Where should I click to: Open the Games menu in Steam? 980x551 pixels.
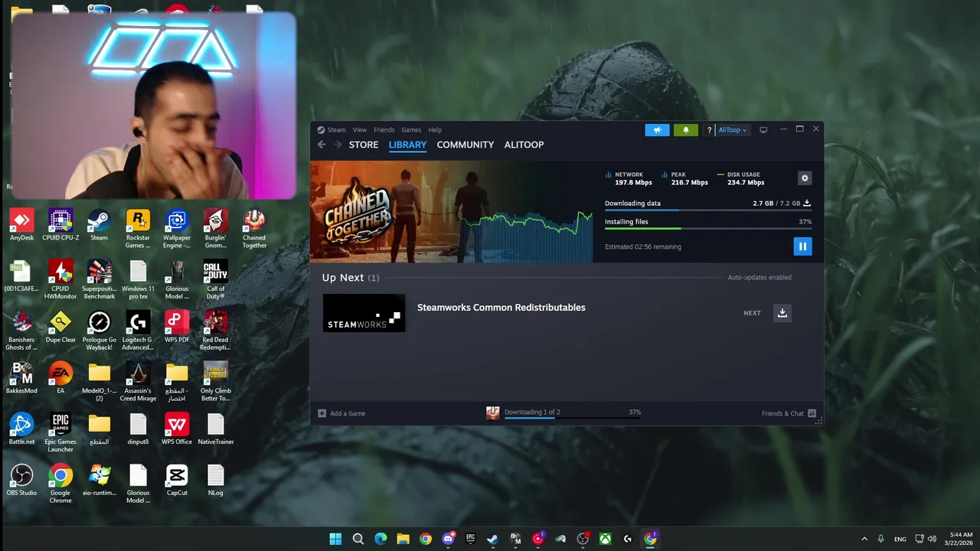tap(411, 130)
